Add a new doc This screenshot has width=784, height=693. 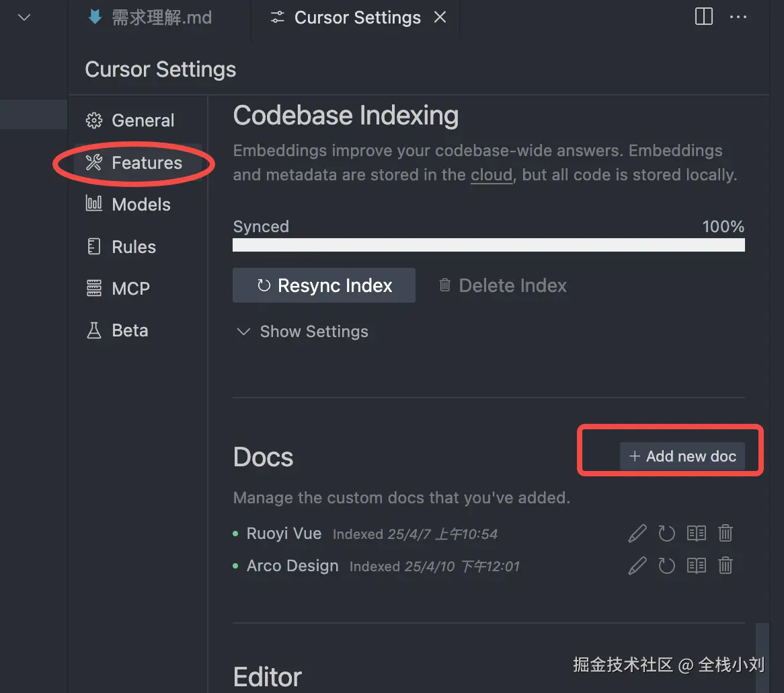pos(682,455)
